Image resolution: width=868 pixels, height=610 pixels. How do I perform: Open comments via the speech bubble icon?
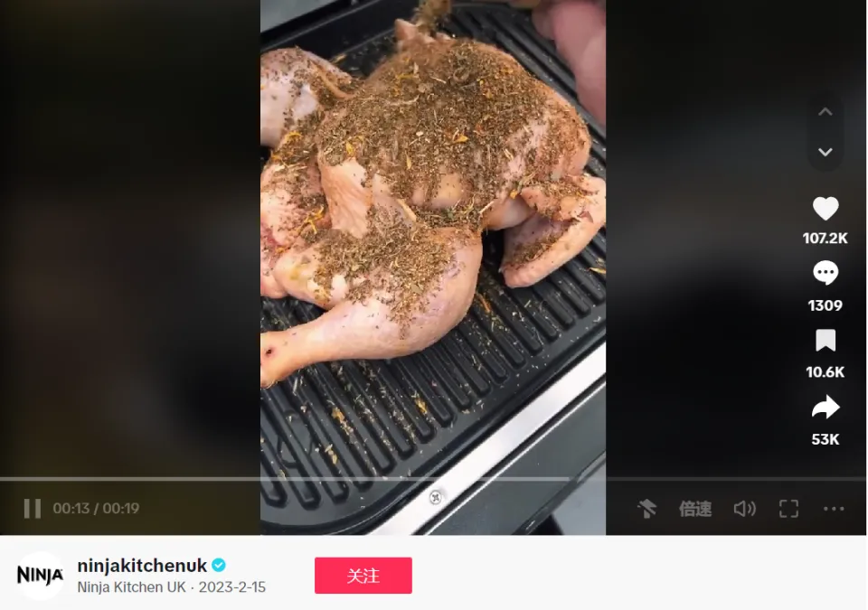coord(825,273)
